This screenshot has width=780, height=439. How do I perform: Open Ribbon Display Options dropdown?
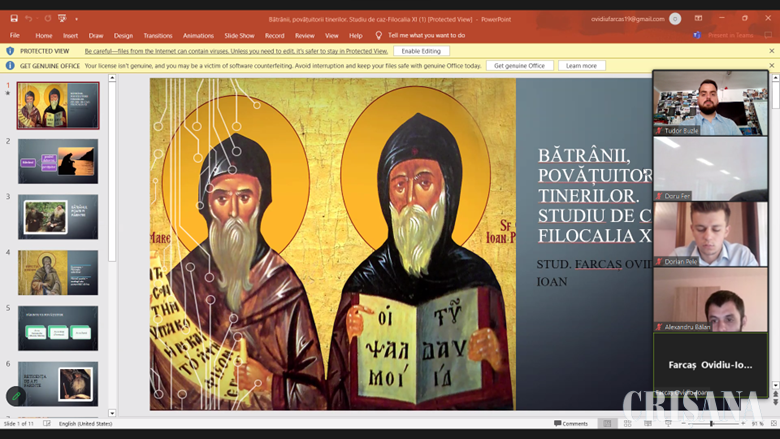tap(698, 18)
